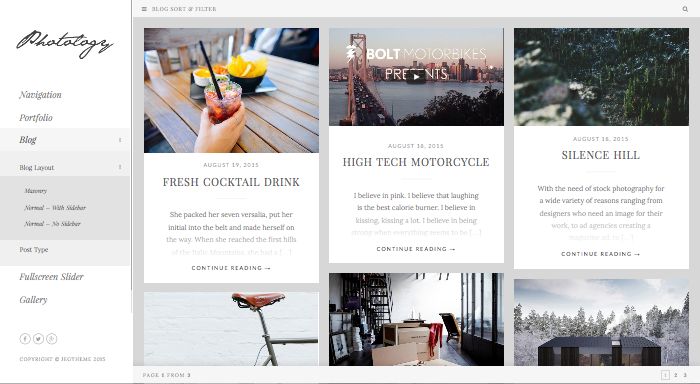Collapse the Blog menu arrow
This screenshot has height=384, width=700.
(120, 140)
